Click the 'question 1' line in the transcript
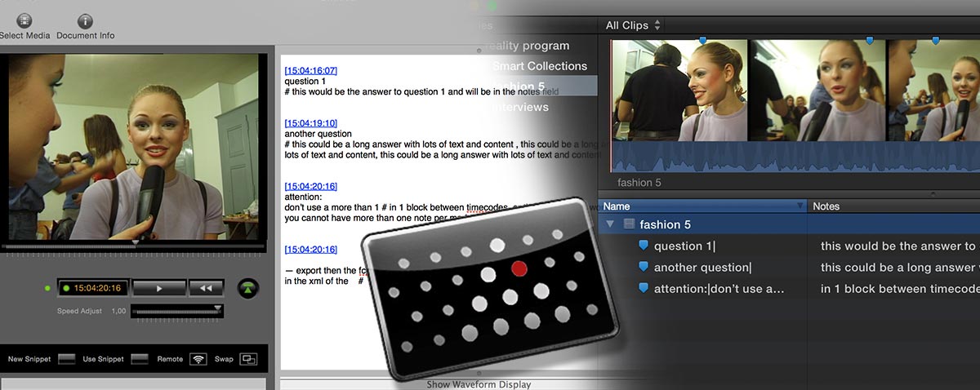Screen dimensions: 980x390 coord(305,82)
